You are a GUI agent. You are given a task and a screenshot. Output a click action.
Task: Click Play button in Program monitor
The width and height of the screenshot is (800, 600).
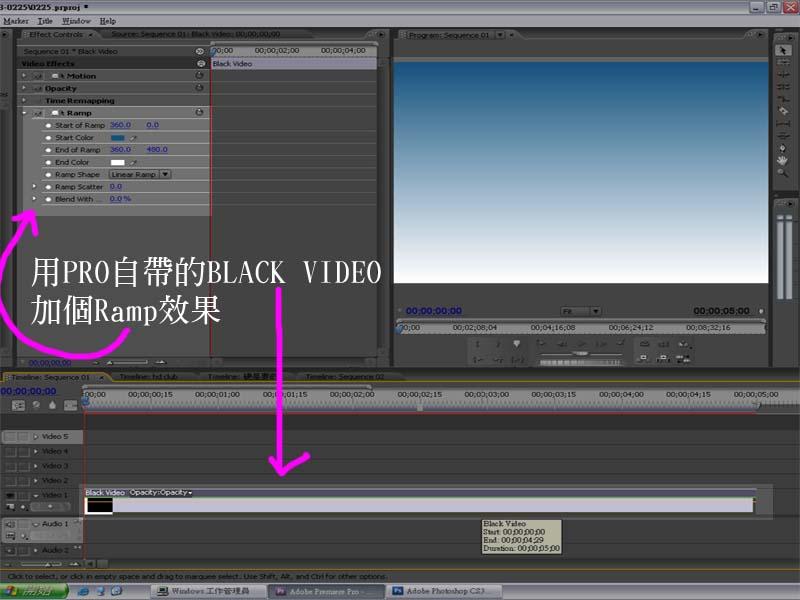pos(581,344)
